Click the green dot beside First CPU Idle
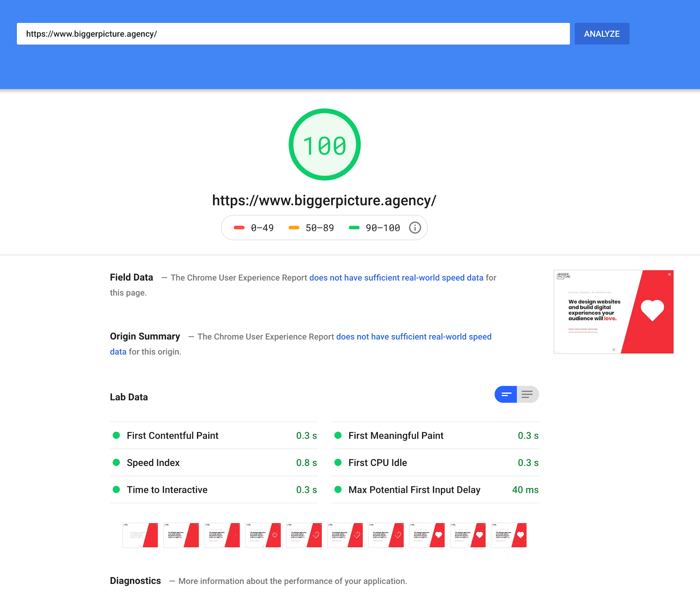 [338, 462]
